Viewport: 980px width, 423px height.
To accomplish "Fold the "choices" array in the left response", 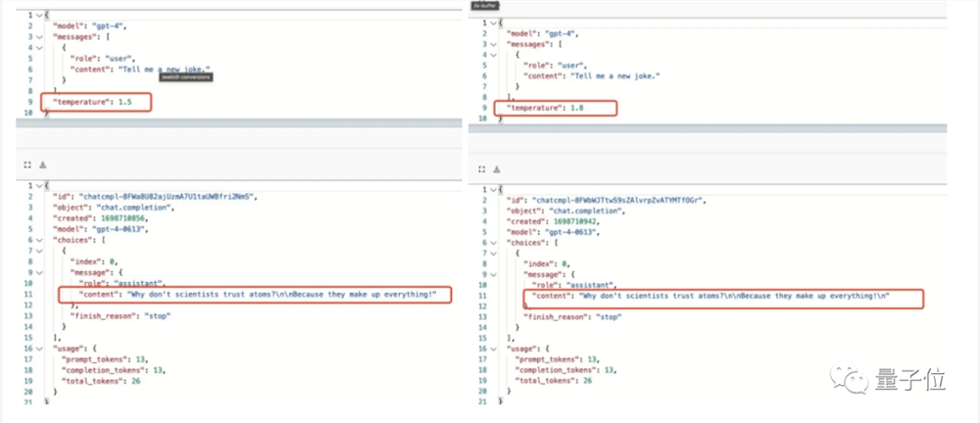I will coord(37,240).
